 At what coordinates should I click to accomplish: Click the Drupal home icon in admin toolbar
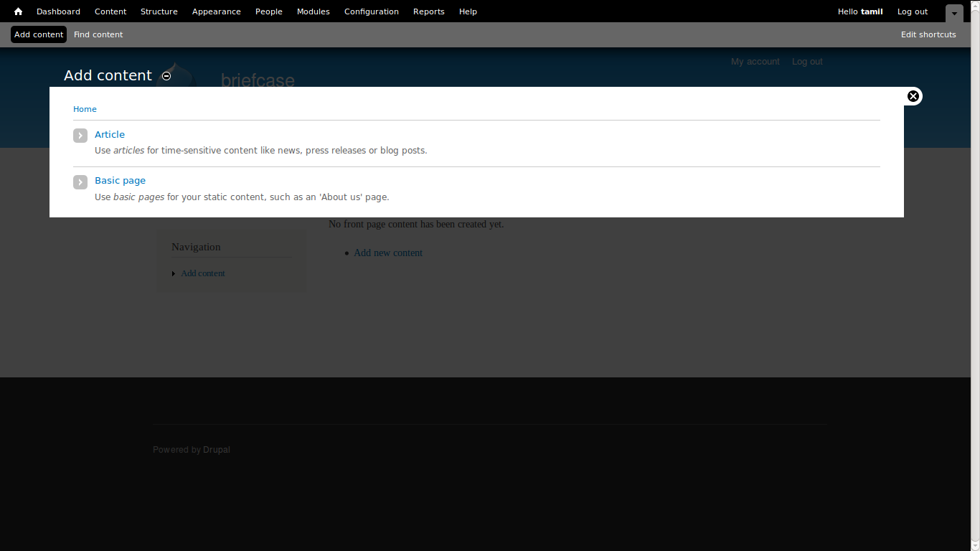pyautogui.click(x=17, y=11)
